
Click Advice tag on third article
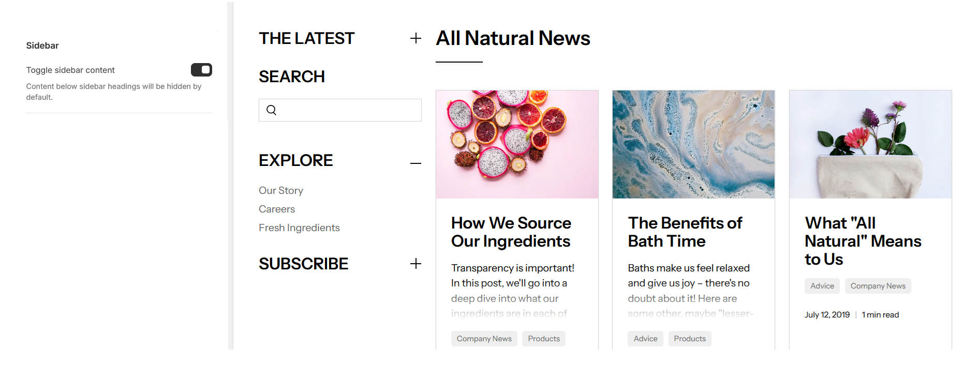point(822,286)
